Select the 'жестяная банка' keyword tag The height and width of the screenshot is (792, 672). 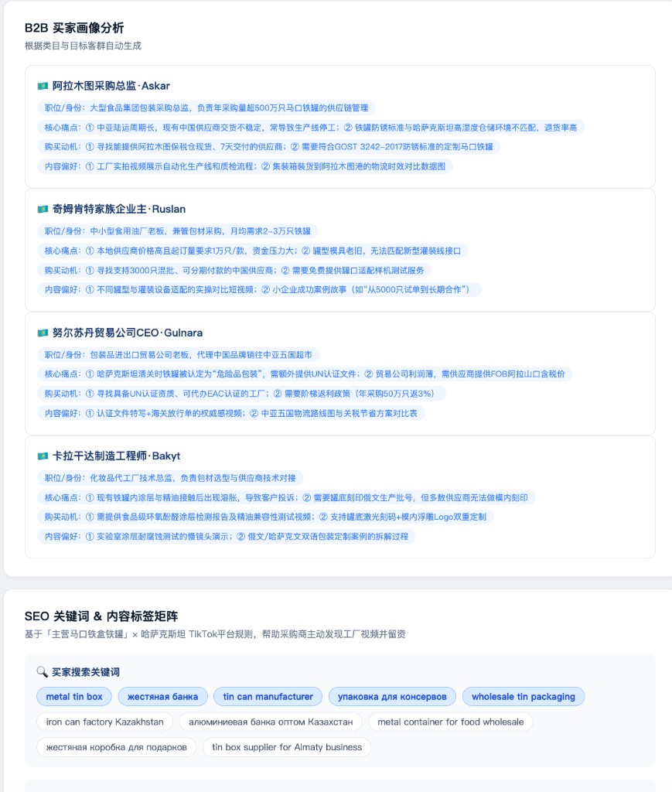tap(162, 697)
